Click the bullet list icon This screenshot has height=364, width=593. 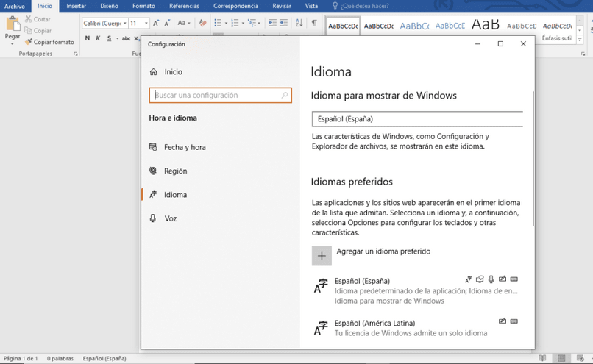pyautogui.click(x=218, y=23)
